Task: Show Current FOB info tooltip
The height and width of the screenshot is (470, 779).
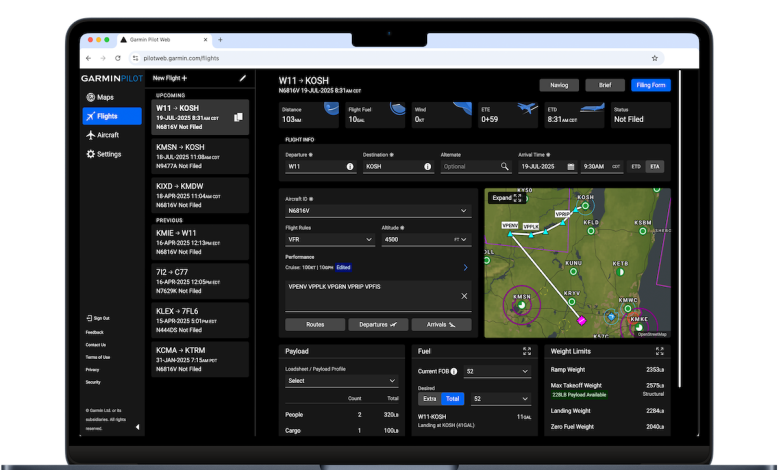Action: point(454,372)
